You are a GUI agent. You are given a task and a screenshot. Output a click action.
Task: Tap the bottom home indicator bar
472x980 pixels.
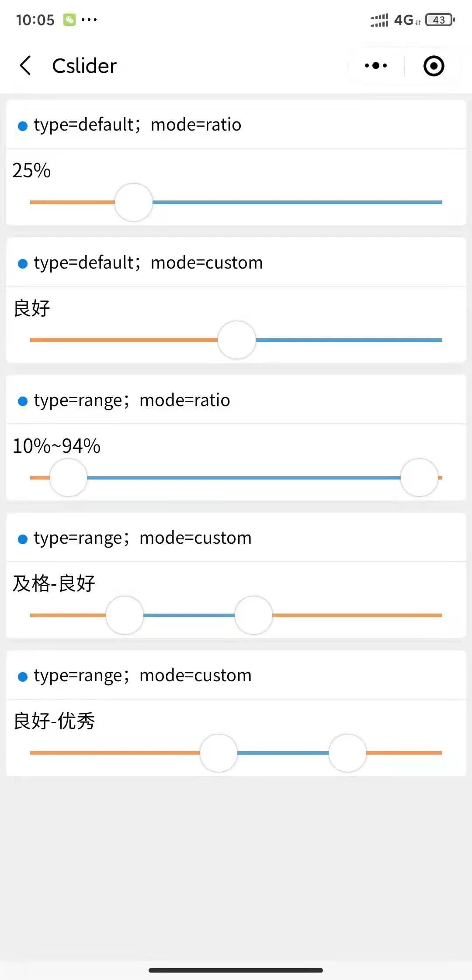pyautogui.click(x=236, y=970)
